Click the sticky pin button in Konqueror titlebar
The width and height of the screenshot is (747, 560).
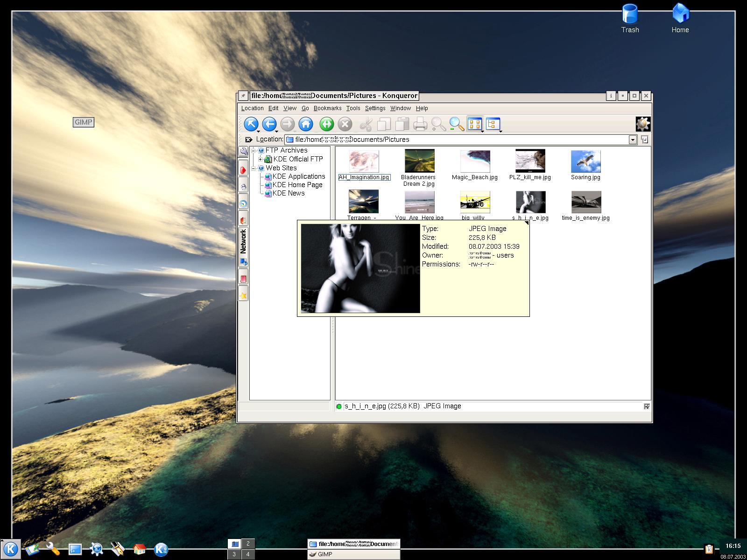[x=243, y=96]
